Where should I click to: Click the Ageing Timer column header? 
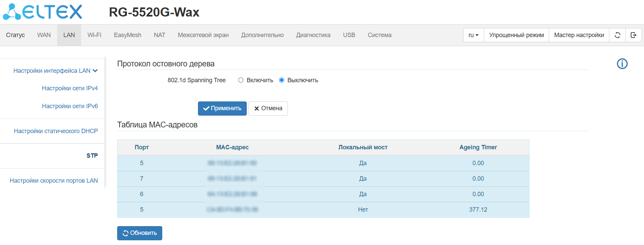click(478, 147)
